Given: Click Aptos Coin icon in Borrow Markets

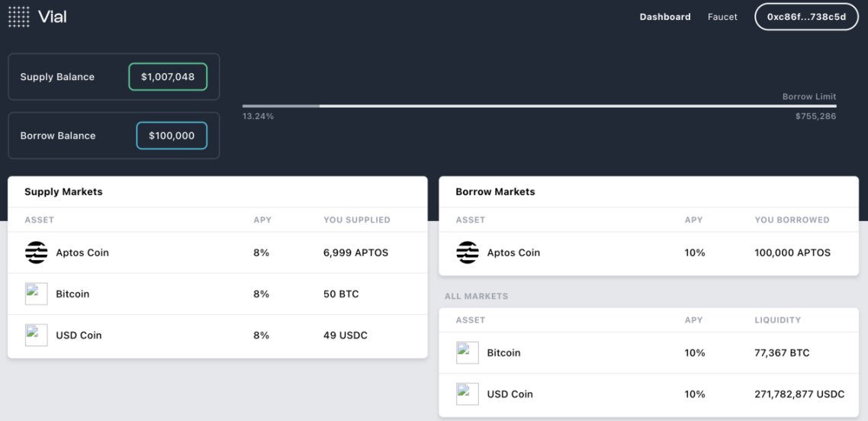Looking at the screenshot, I should click(x=468, y=252).
